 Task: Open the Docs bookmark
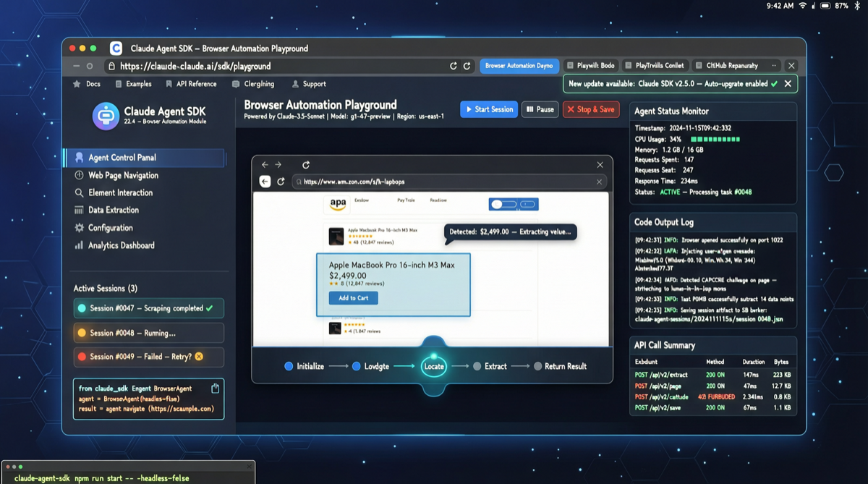(87, 84)
